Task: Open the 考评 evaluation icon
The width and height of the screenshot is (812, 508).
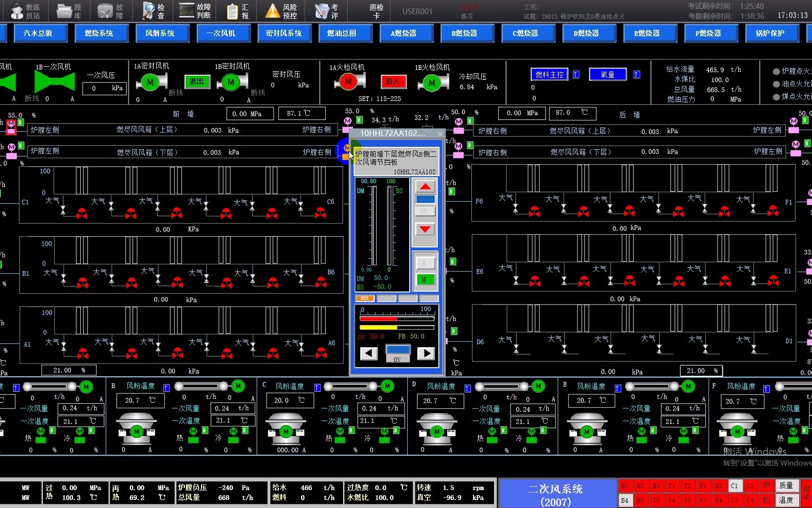Action: [x=322, y=10]
